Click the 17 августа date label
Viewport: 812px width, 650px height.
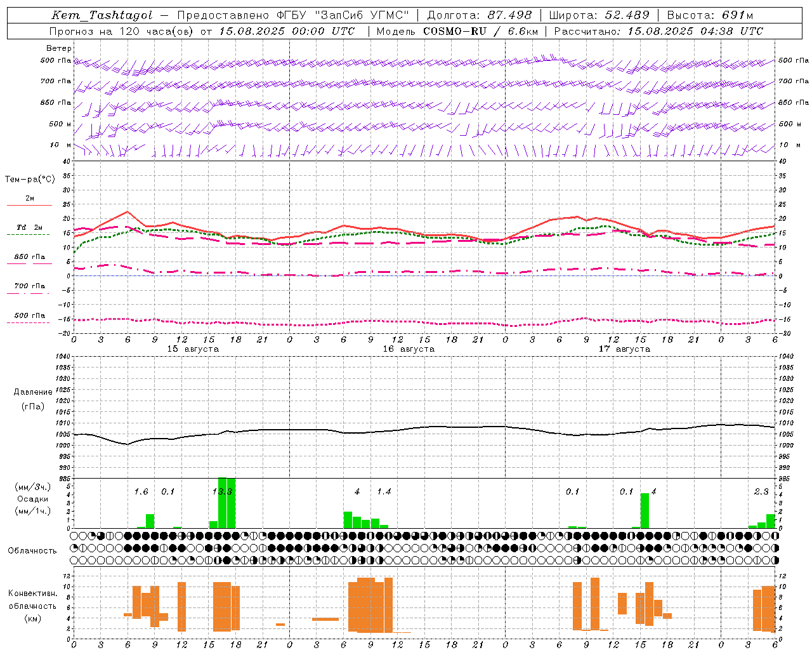click(x=624, y=349)
